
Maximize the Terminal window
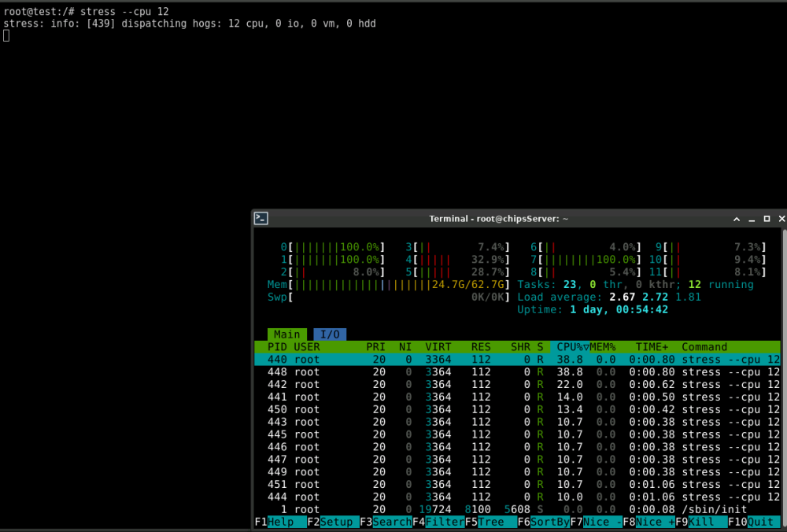tap(767, 219)
